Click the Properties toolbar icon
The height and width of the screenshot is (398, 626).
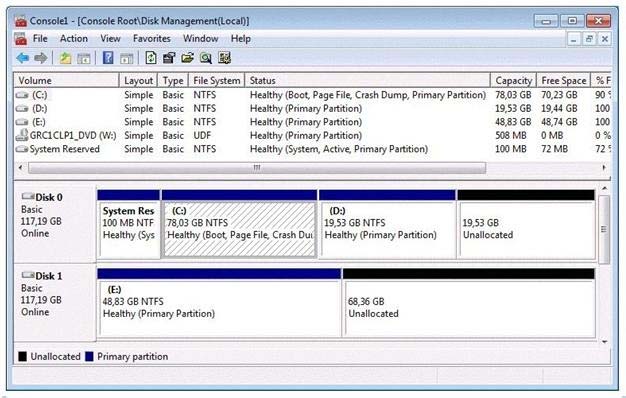click(x=169, y=58)
